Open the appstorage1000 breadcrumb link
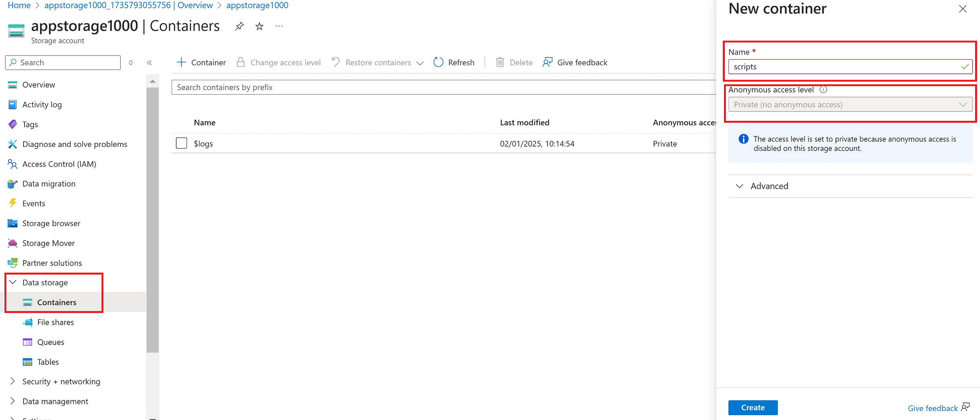980x420 pixels. [x=257, y=5]
